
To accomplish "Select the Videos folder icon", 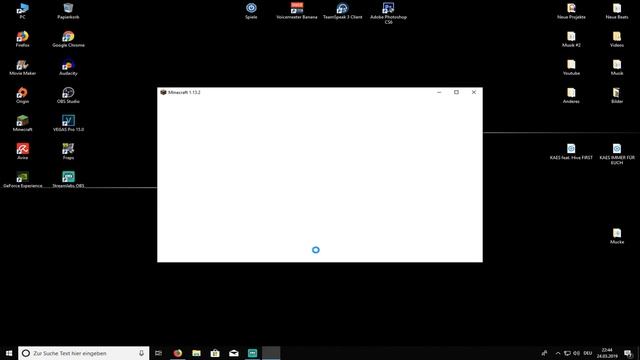I will tap(617, 39).
